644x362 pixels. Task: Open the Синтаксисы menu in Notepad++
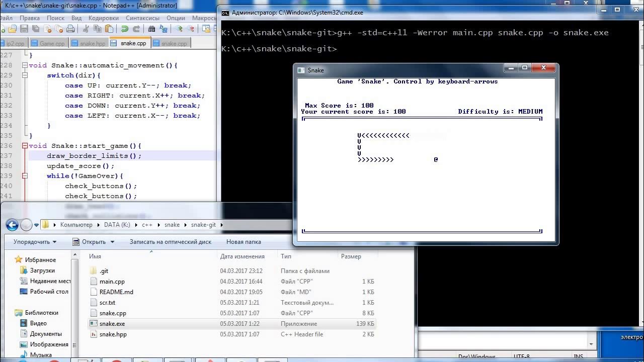pos(142,18)
